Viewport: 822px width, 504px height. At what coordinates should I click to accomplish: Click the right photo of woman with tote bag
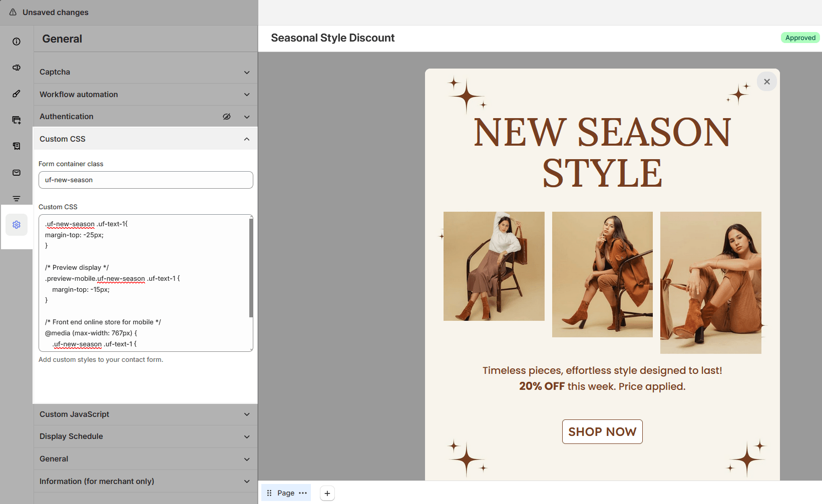click(x=711, y=283)
